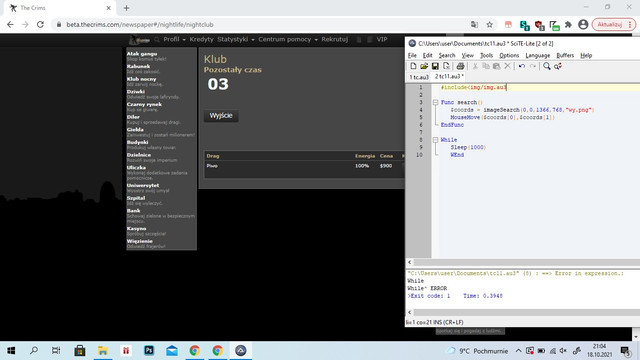Open Bank from the sidebar

(x=133, y=211)
